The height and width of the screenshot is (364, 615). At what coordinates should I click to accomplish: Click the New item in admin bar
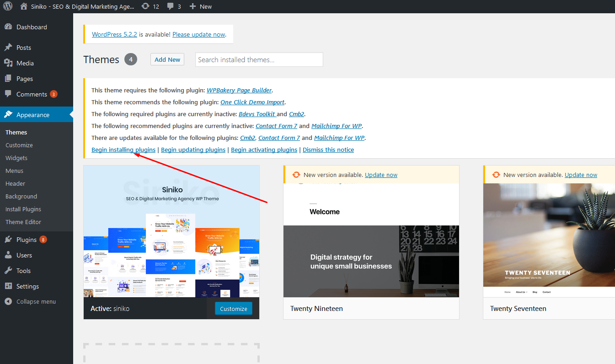tap(201, 6)
